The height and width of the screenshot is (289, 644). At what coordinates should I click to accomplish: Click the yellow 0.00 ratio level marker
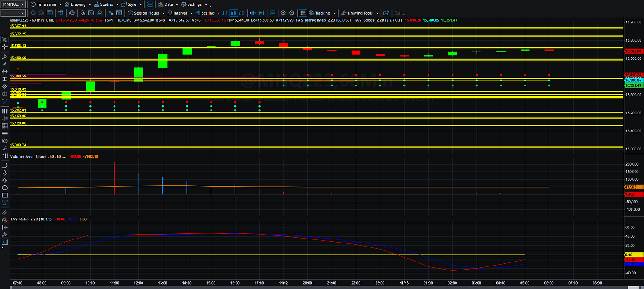click(629, 255)
